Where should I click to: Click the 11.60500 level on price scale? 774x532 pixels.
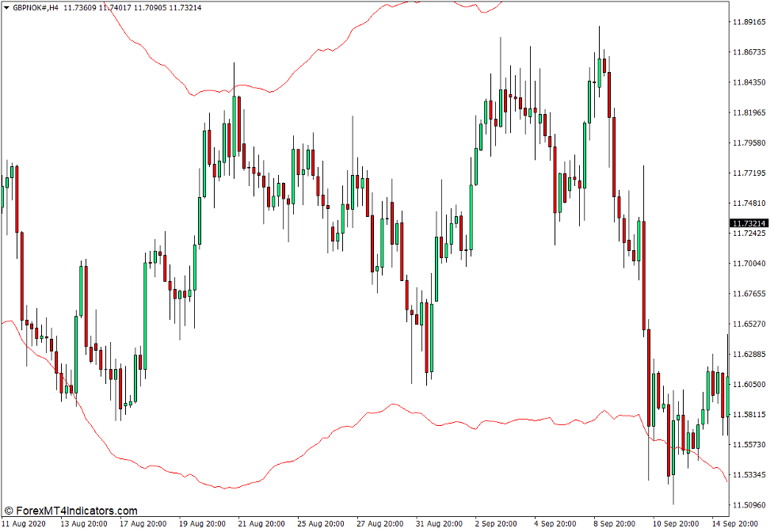tap(749, 384)
